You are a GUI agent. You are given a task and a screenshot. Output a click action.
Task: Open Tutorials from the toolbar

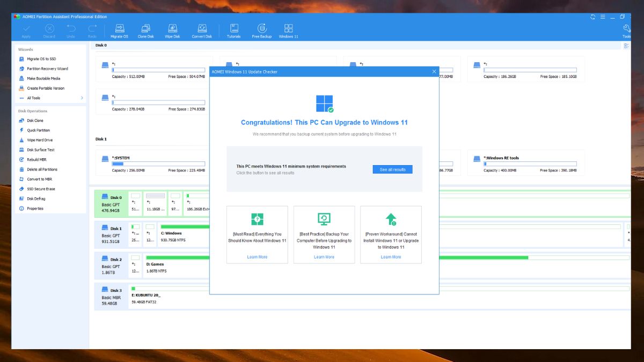click(x=233, y=31)
